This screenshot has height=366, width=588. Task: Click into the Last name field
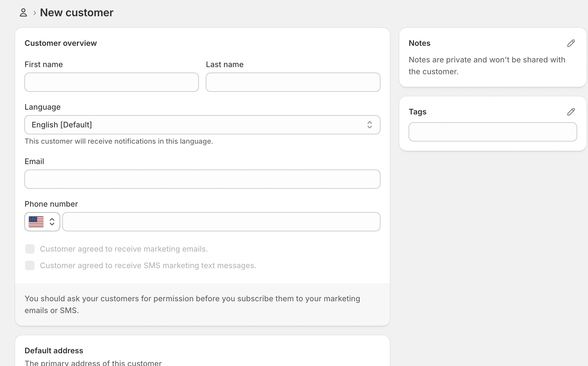click(293, 82)
